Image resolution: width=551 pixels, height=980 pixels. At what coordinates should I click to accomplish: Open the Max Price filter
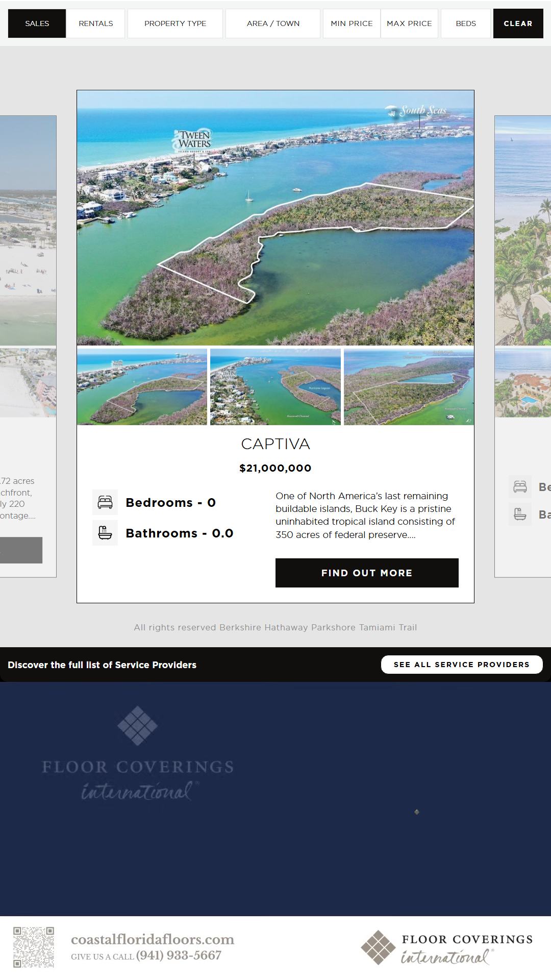click(409, 23)
